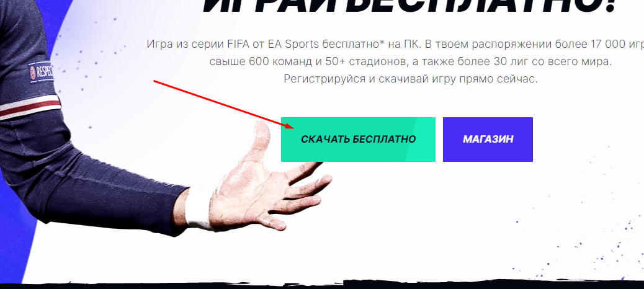
Task: Select the RESPECT badge on the sleeve
Action: pyautogui.click(x=41, y=72)
